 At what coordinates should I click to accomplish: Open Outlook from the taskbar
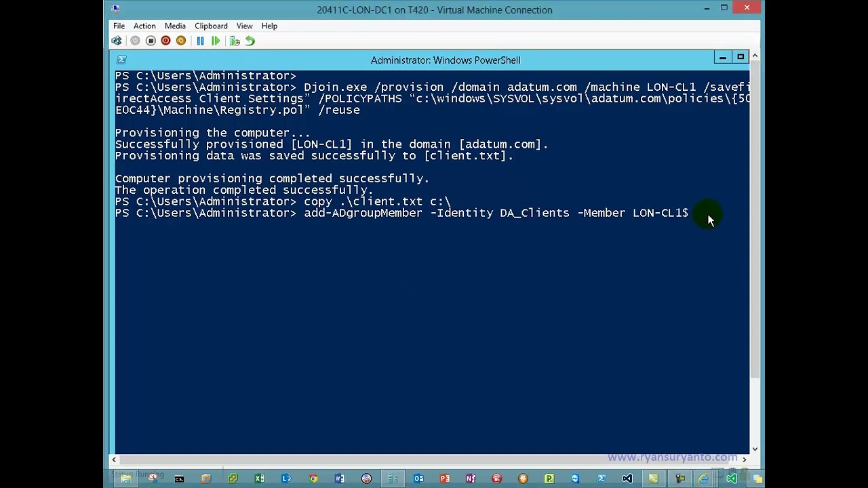click(418, 479)
